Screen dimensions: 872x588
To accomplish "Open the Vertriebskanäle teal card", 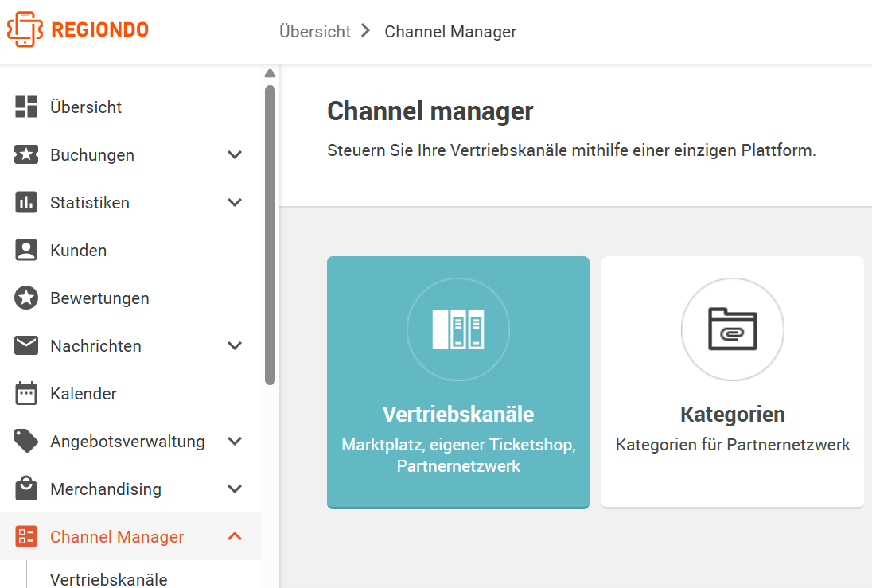I will [x=458, y=382].
